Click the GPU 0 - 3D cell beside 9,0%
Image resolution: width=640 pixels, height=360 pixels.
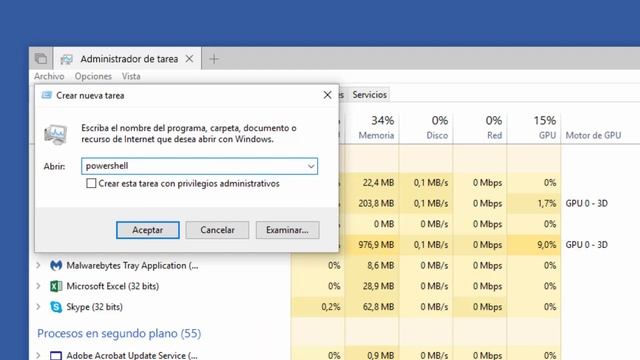(x=587, y=245)
